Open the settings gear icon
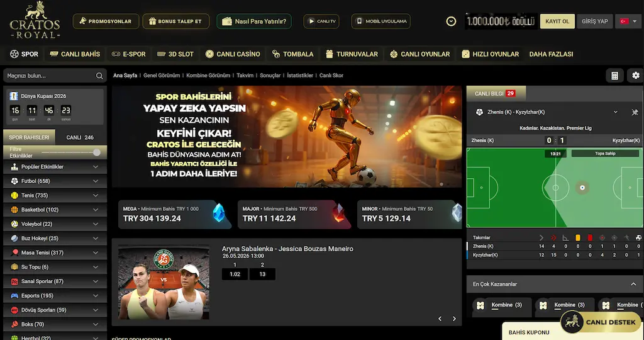The width and height of the screenshot is (644, 340). tap(635, 76)
